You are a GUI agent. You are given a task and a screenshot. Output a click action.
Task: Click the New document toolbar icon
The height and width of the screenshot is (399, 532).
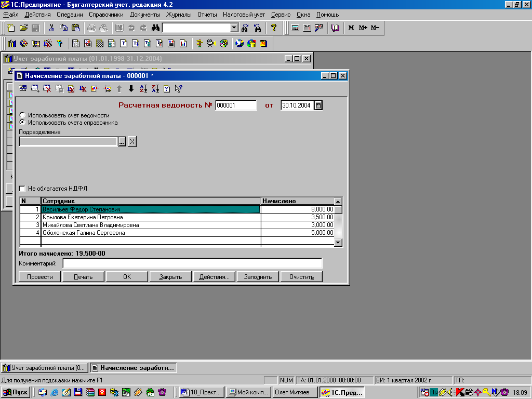pyautogui.click(x=11, y=28)
